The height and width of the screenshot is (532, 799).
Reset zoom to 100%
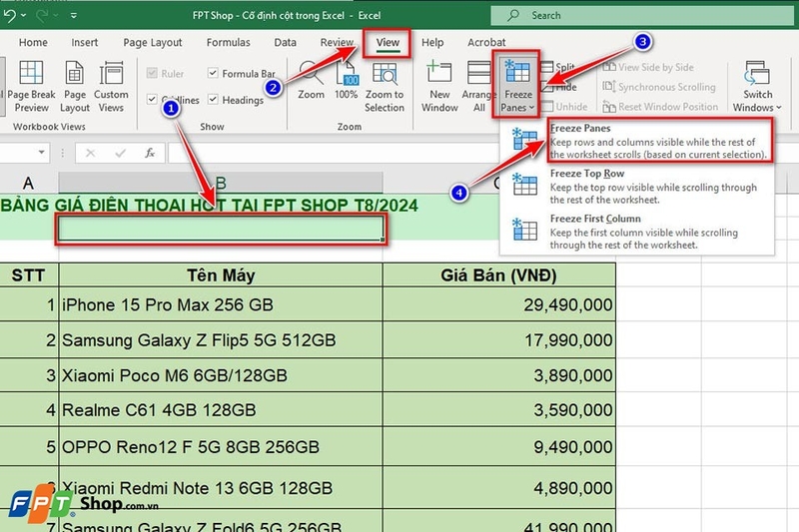346,81
